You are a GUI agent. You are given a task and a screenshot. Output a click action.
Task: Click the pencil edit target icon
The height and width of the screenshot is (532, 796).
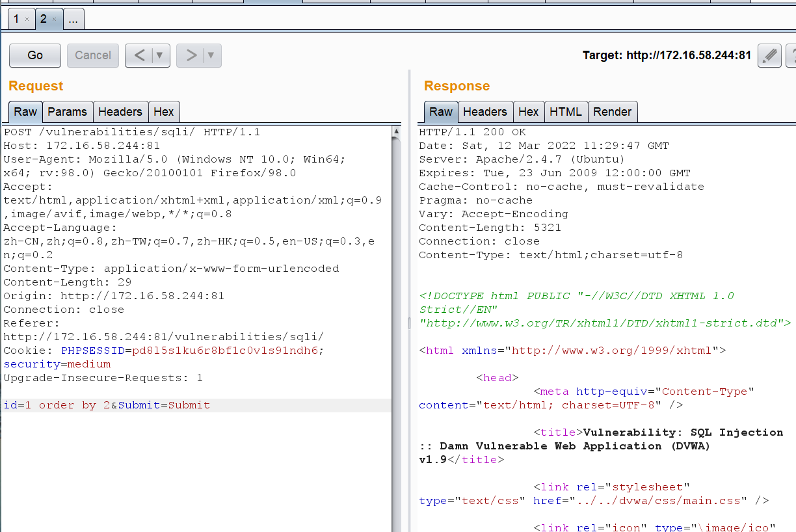pos(770,55)
